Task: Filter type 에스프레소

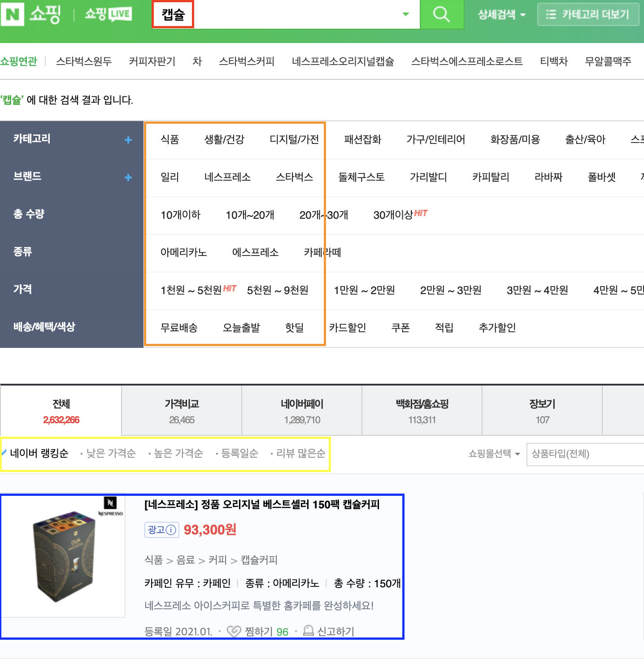Action: coord(256,252)
